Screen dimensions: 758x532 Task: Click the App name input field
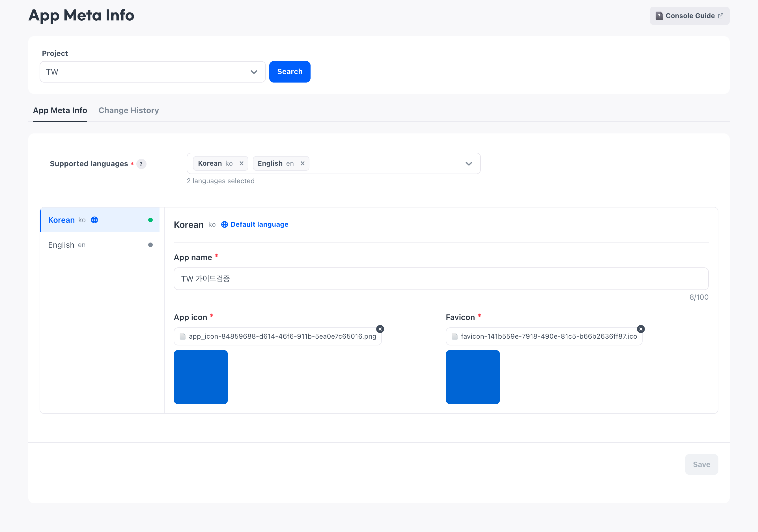coord(441,278)
